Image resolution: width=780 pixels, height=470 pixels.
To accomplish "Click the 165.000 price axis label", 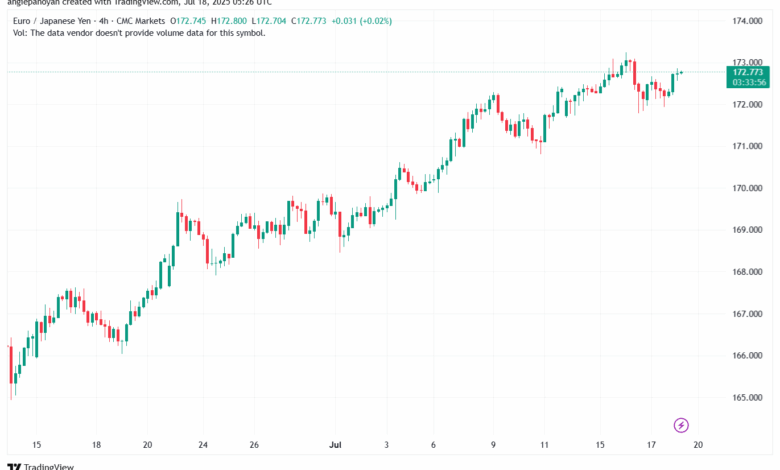I will (747, 397).
